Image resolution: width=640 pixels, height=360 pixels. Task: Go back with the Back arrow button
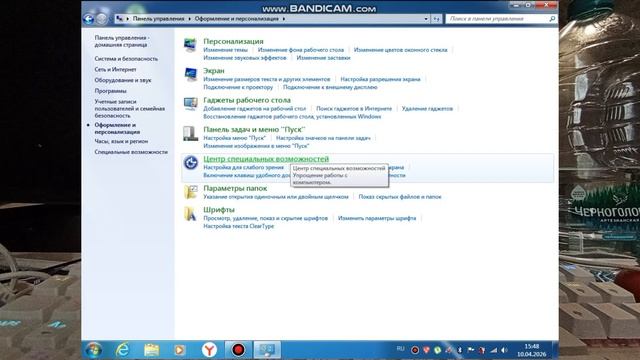coord(88,19)
